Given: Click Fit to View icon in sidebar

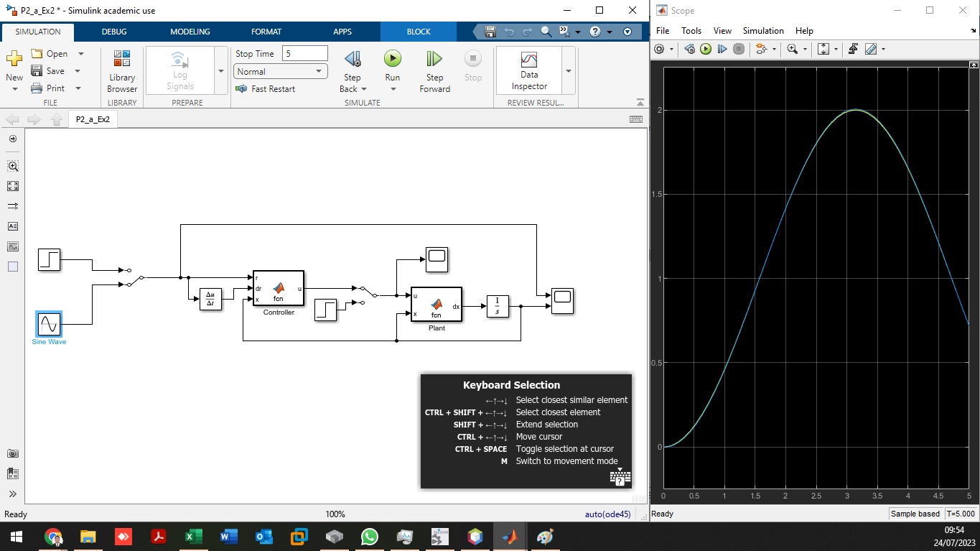Looking at the screenshot, I should 13,186.
